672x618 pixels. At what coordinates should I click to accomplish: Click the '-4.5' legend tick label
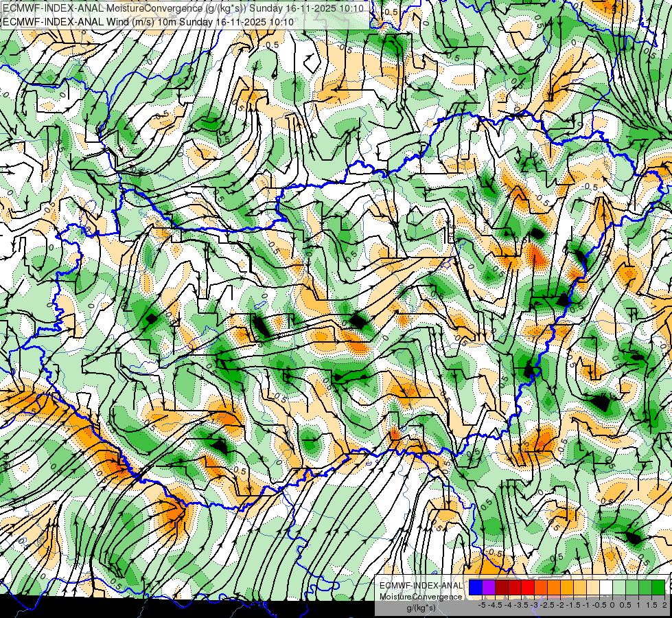(495, 605)
